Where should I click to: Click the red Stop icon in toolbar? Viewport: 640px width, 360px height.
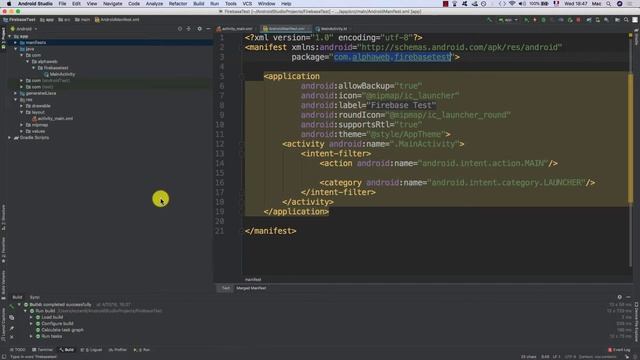coord(578,20)
